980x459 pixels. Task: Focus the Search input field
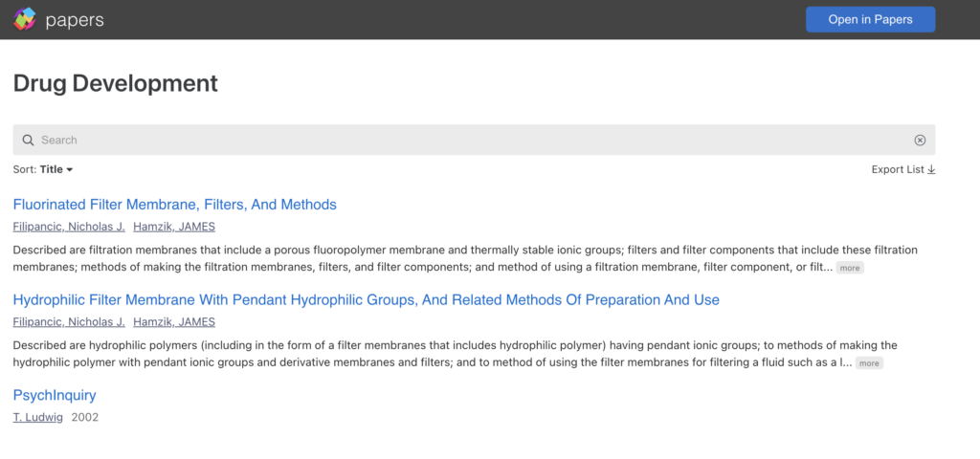(x=469, y=141)
